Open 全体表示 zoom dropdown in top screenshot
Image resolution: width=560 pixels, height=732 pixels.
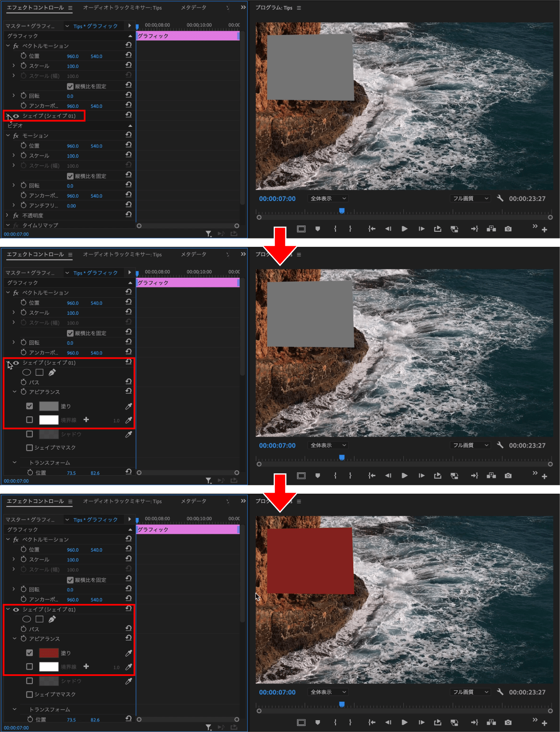(328, 198)
